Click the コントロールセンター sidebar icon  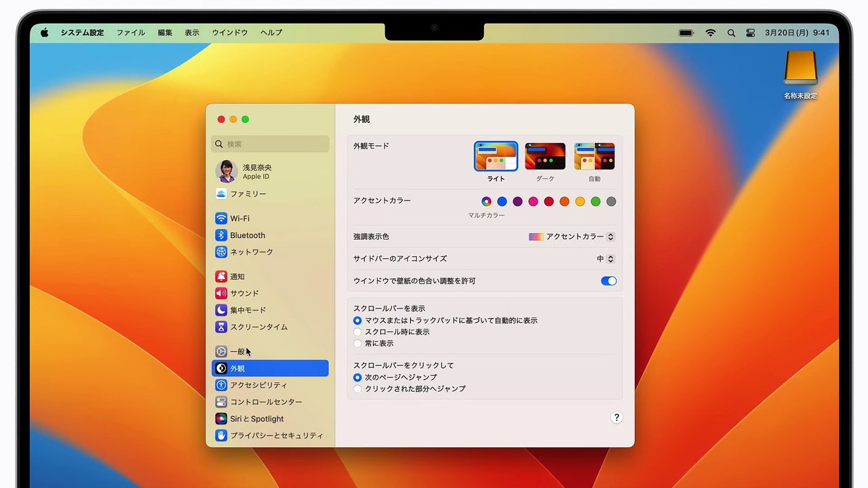pos(221,402)
